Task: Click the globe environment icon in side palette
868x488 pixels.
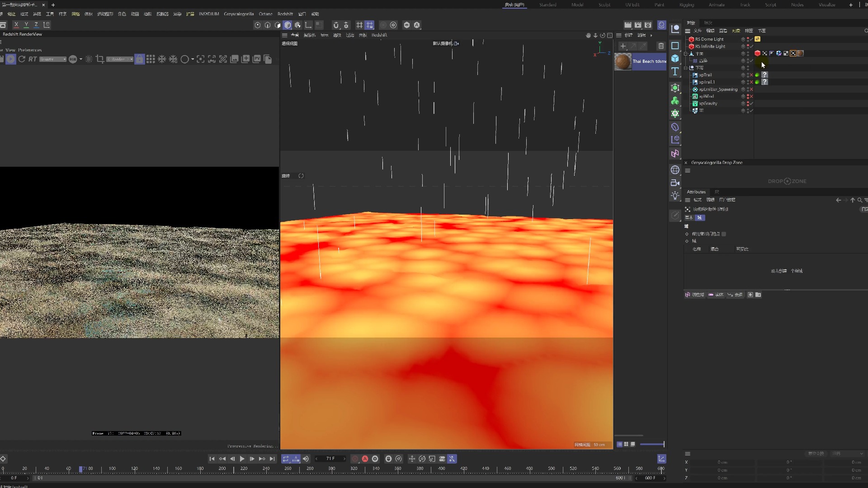Action: tap(675, 170)
